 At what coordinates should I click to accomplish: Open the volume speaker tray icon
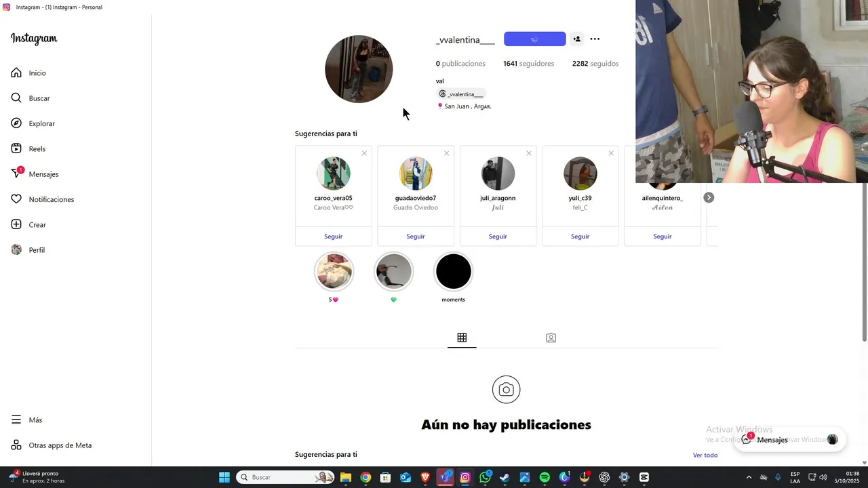point(823,477)
